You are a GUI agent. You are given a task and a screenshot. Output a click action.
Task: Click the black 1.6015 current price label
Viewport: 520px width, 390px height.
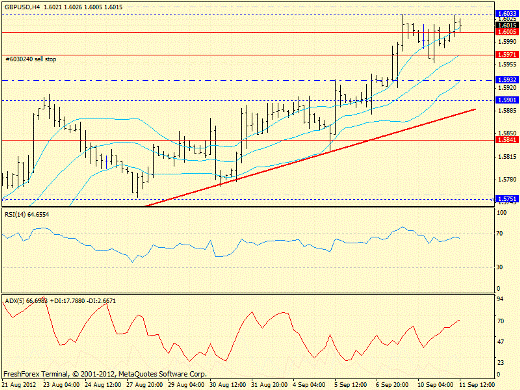[507, 25]
